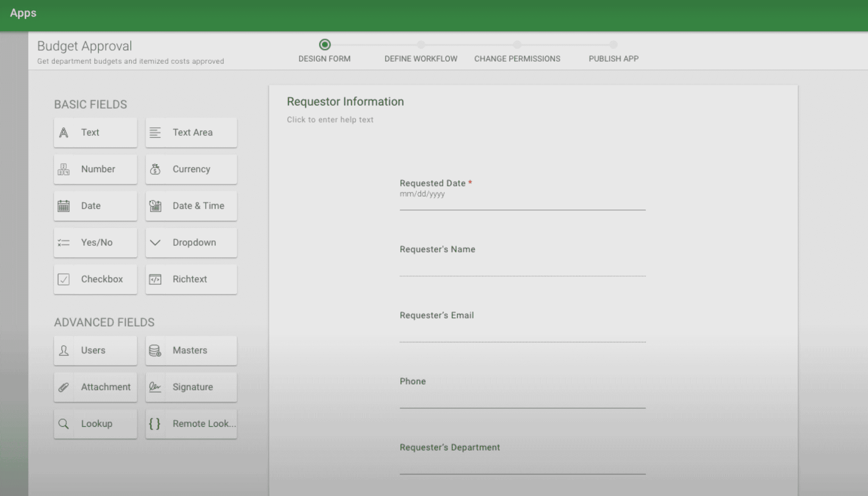Go to the Design Form step
This screenshot has width=868, height=496.
tap(325, 59)
